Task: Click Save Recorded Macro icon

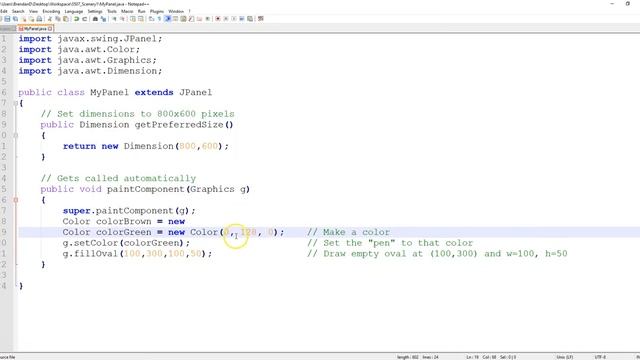Action: 250,19
